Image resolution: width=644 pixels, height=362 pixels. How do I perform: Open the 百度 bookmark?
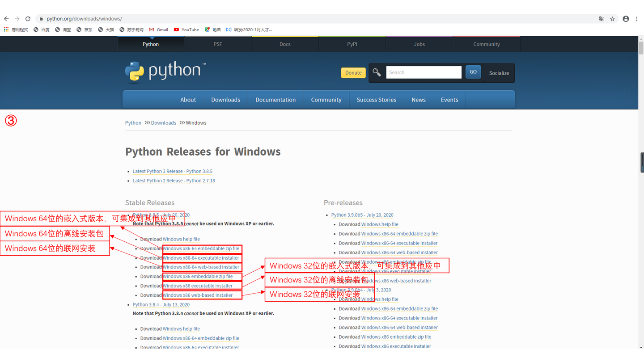click(41, 29)
